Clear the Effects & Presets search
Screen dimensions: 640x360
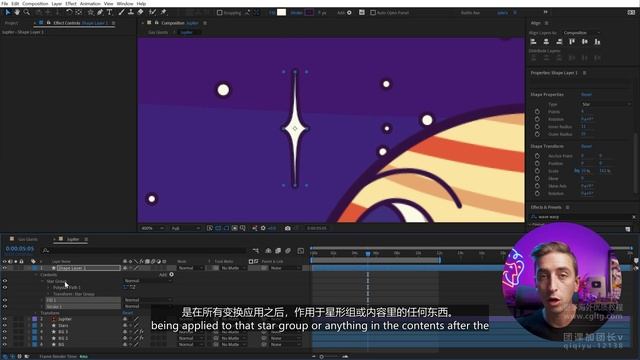[634, 217]
